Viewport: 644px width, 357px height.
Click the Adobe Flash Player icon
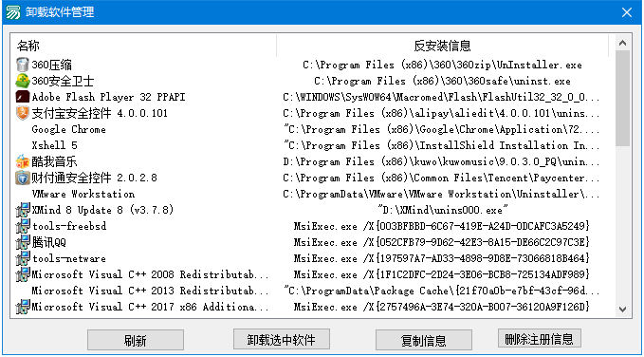pyautogui.click(x=22, y=97)
